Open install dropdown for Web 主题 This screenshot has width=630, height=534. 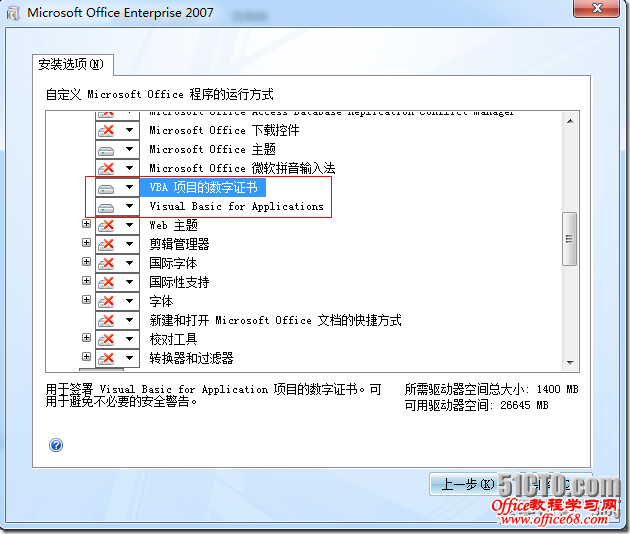pos(129,225)
